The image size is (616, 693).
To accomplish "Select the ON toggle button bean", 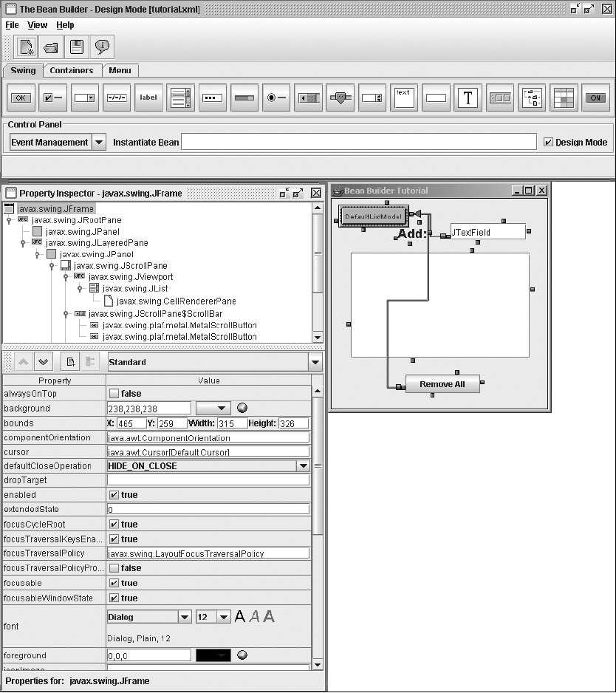I will pyautogui.click(x=595, y=98).
